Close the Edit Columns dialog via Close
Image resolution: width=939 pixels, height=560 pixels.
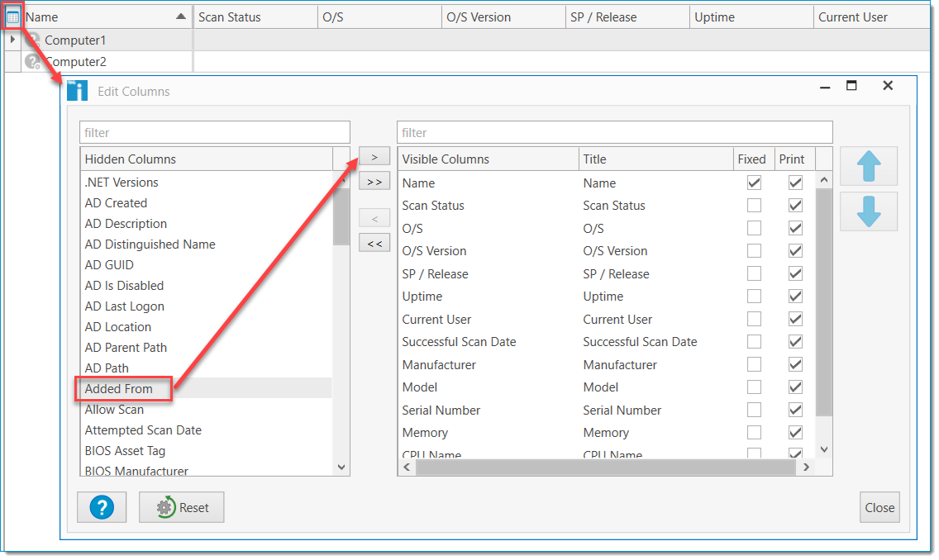879,507
